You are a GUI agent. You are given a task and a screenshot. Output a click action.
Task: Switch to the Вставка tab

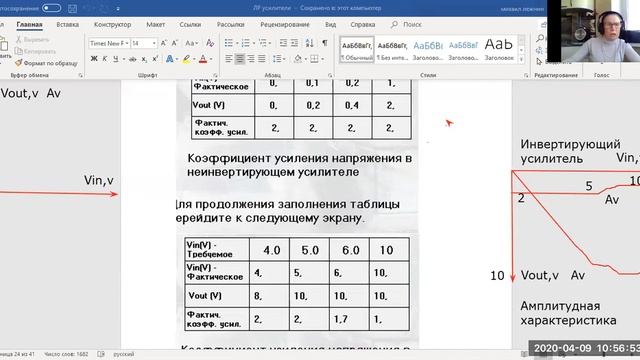tap(67, 24)
